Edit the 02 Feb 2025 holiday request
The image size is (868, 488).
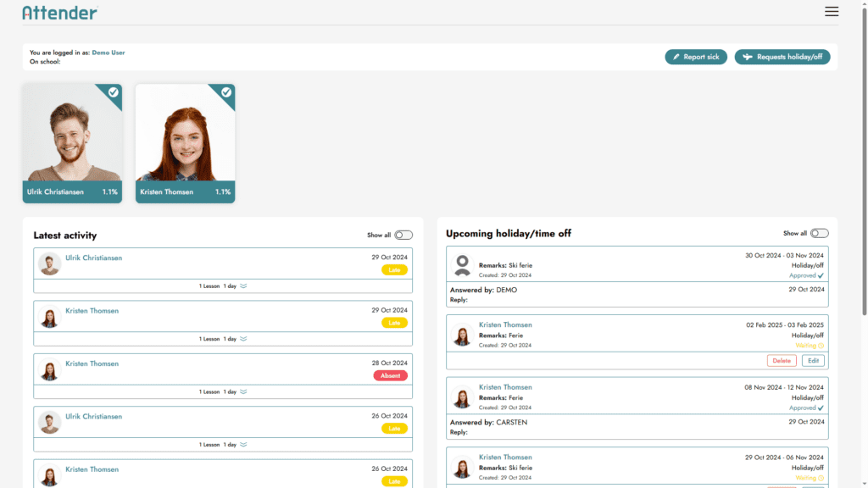click(813, 361)
